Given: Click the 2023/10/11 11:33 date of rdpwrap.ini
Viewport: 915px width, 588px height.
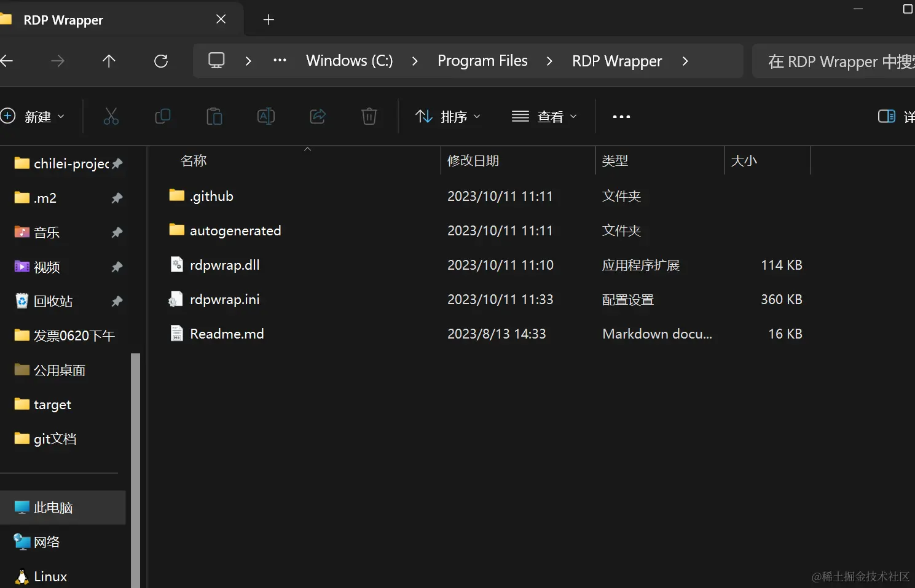Looking at the screenshot, I should coord(500,299).
